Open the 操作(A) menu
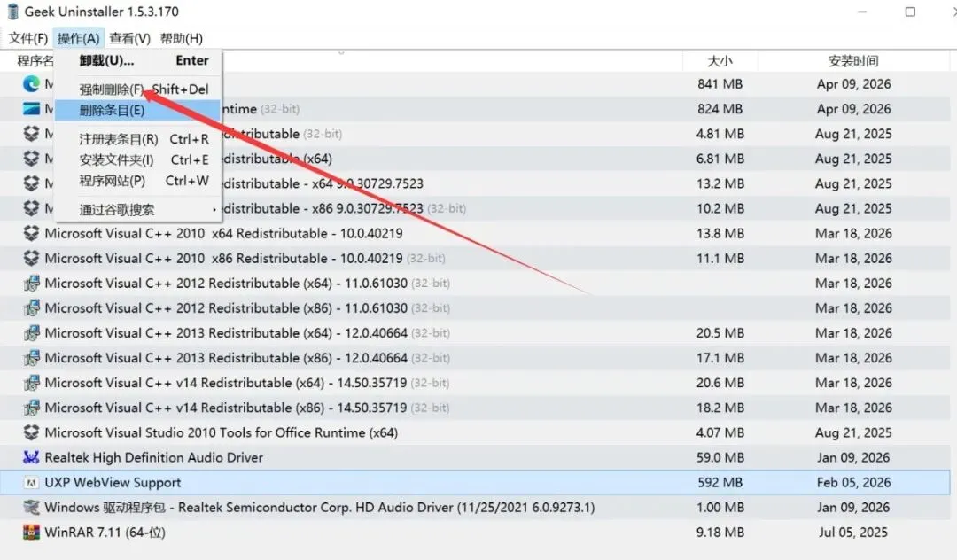The image size is (957, 560). click(78, 38)
